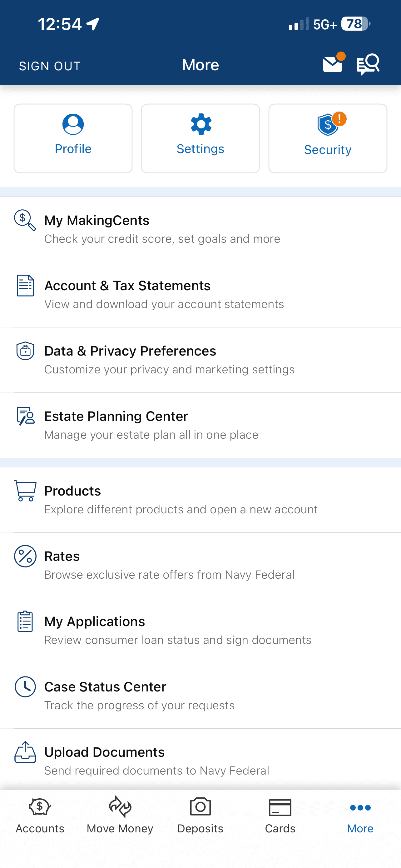Tap the chat search icon
The width and height of the screenshot is (401, 868).
click(368, 64)
